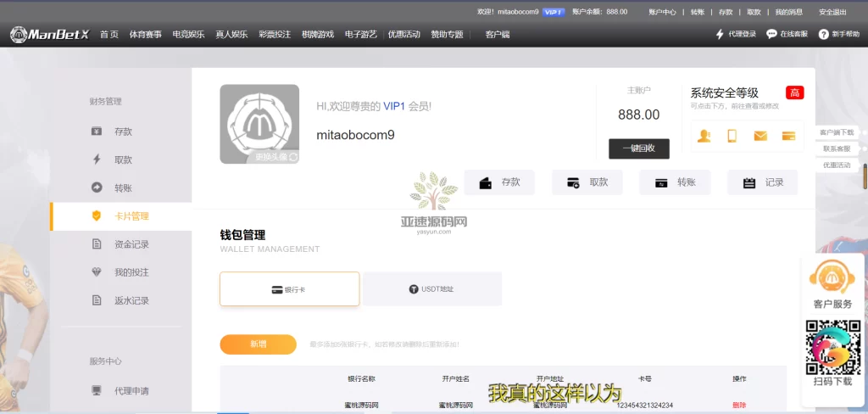Open the 客户端下载 side tab
Screen dimensions: 868x414
[x=837, y=132]
